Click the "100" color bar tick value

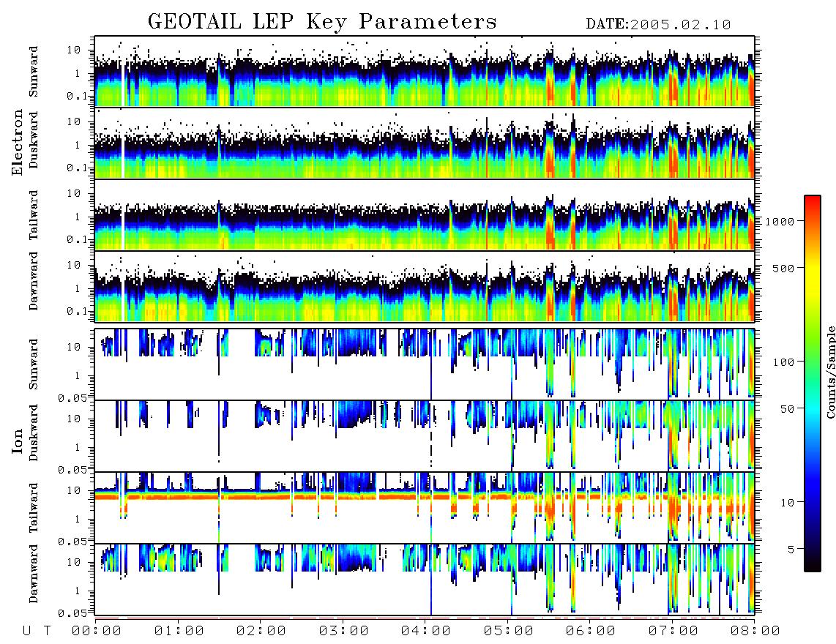coord(783,362)
